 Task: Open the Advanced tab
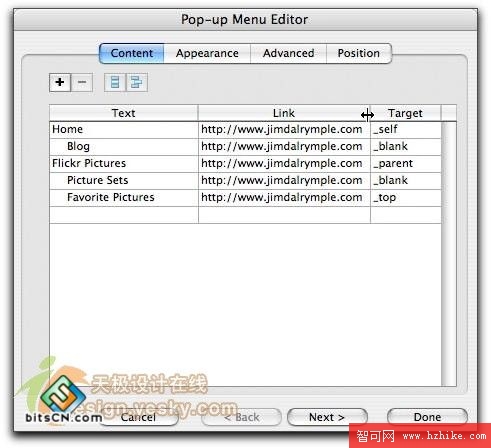(x=288, y=53)
